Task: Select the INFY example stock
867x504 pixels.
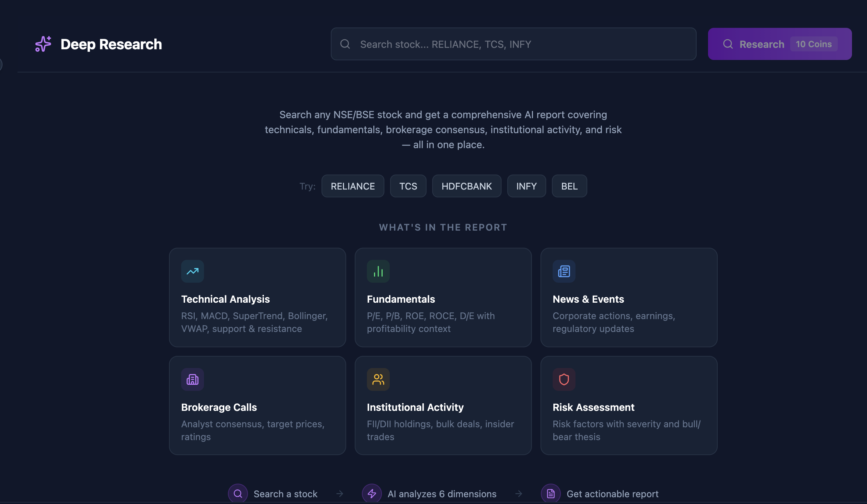Action: 526,186
